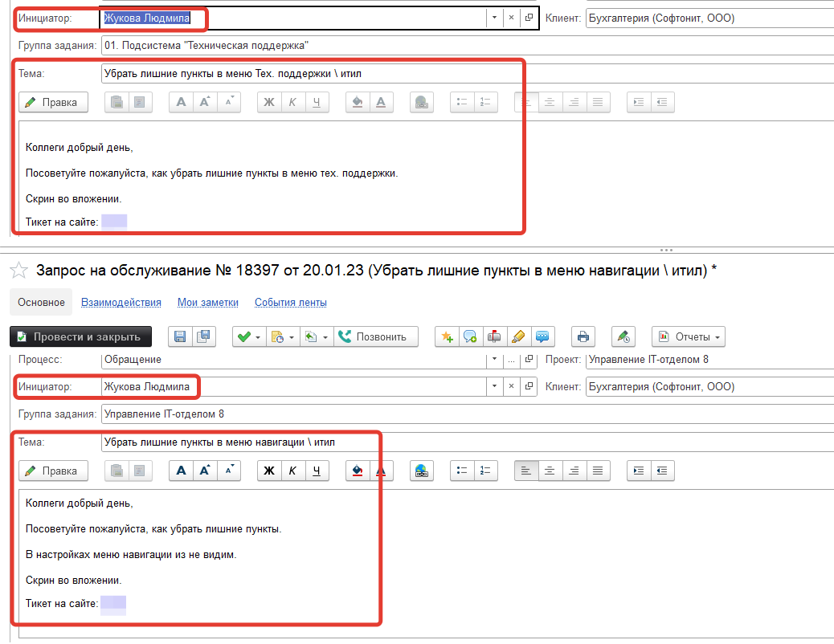Click the green star add icon
The image size is (834, 644).
446,337
